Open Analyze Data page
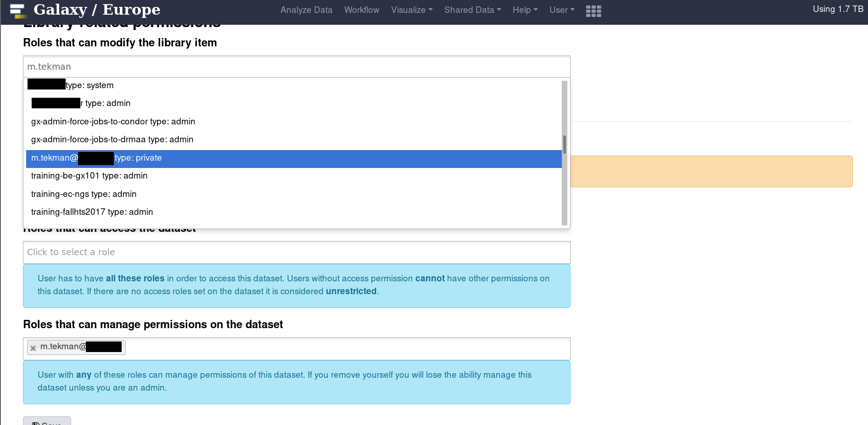The width and height of the screenshot is (868, 425). [306, 10]
